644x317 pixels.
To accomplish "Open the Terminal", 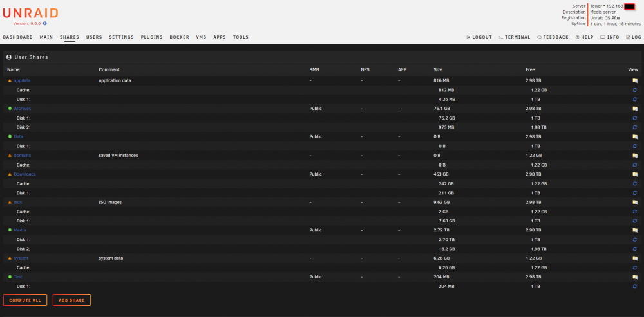I will (x=515, y=37).
